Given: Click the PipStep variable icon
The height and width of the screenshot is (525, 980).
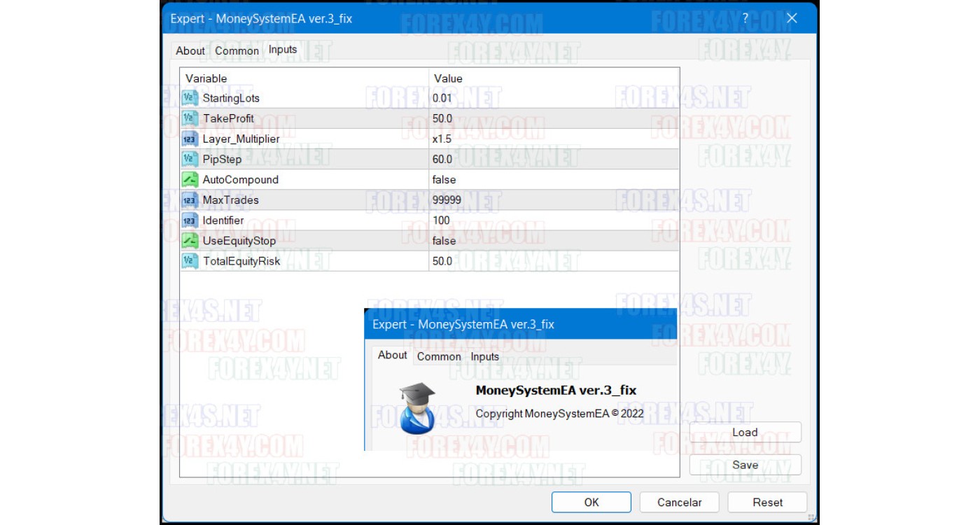Looking at the screenshot, I should click(190, 159).
